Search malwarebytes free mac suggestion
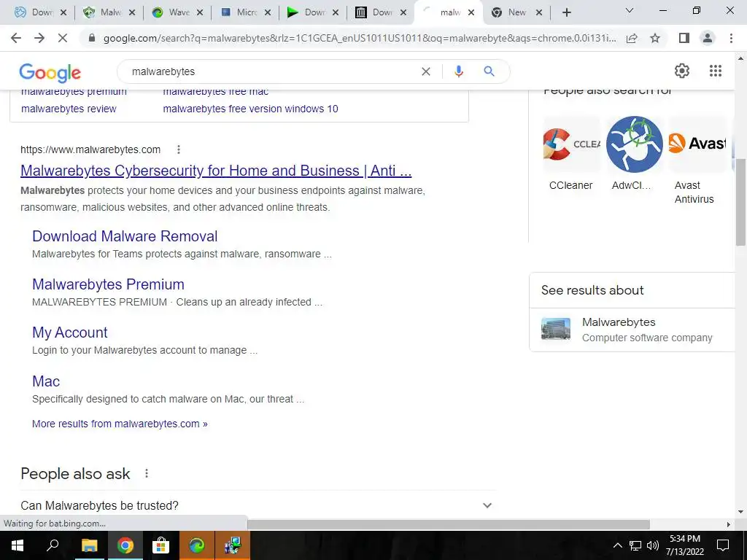This screenshot has width=747, height=560. (x=216, y=91)
